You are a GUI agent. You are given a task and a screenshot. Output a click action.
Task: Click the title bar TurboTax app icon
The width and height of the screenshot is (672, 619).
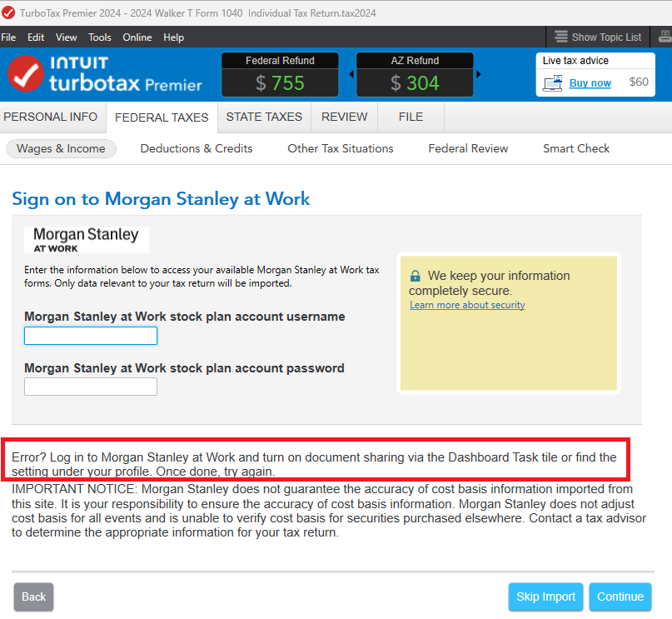8,12
